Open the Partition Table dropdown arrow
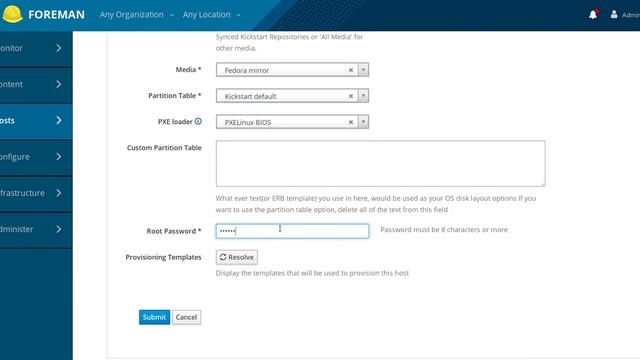The image size is (640, 360). [x=363, y=96]
